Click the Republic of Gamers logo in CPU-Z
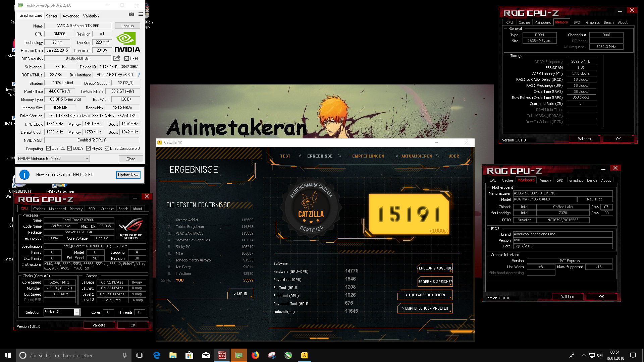This screenshot has height=362, width=644. tap(131, 228)
